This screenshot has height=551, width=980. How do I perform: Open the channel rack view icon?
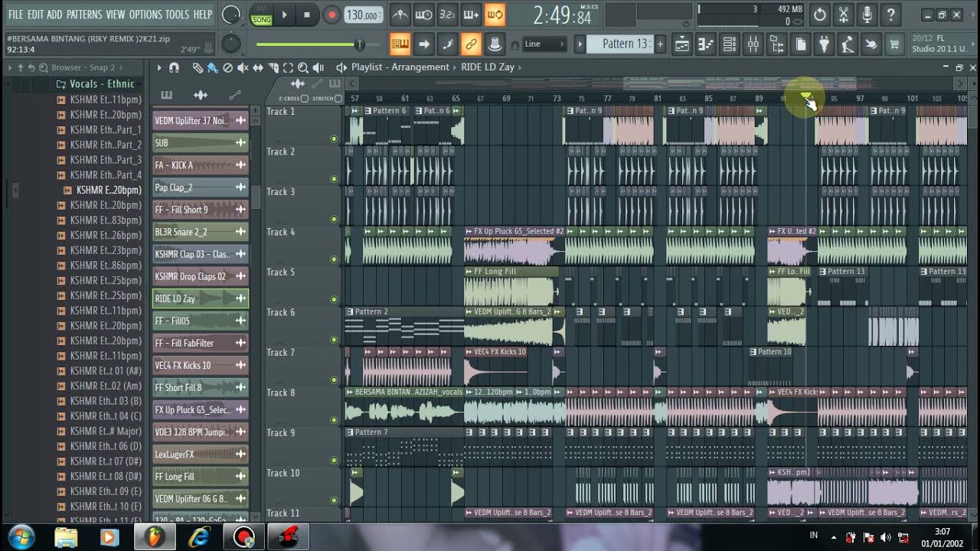(729, 44)
